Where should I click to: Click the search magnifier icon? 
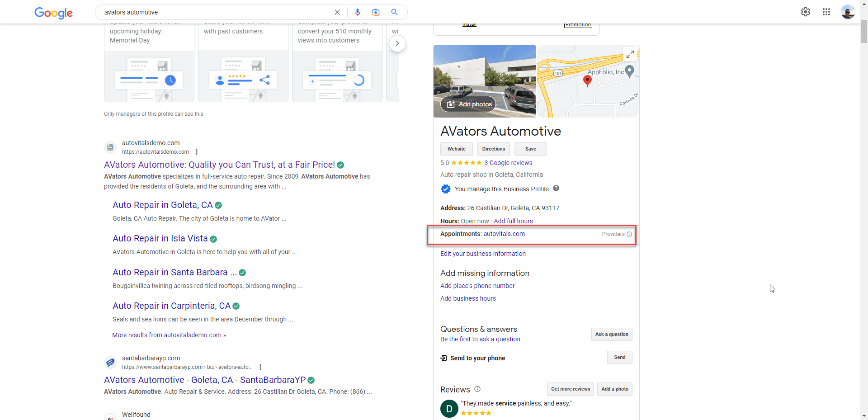[x=394, y=12]
